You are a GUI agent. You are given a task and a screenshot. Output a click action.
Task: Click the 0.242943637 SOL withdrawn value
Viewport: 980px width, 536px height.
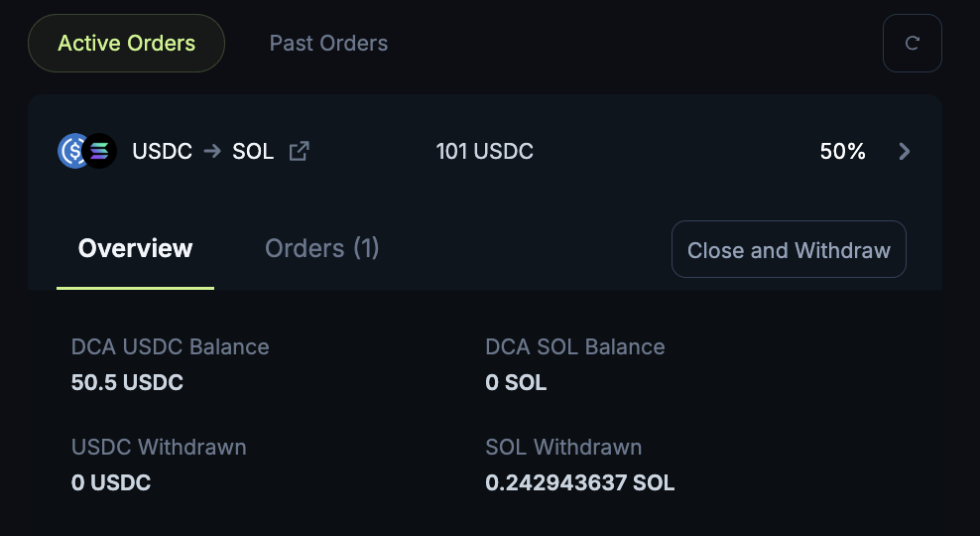[579, 483]
